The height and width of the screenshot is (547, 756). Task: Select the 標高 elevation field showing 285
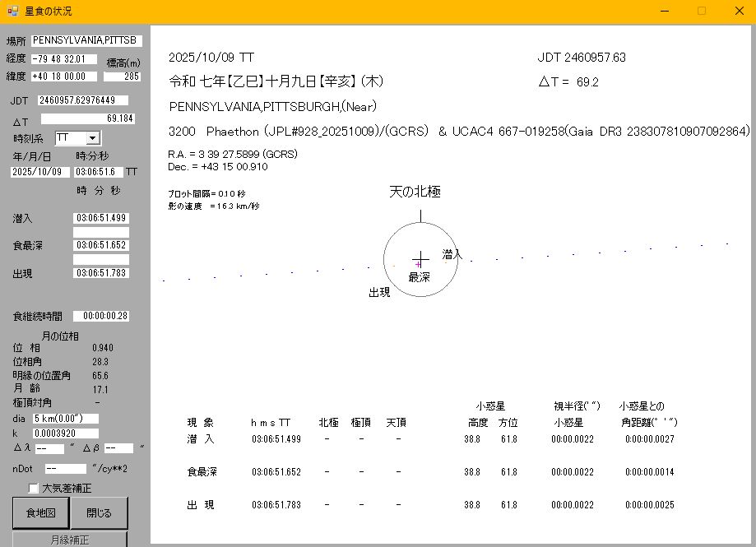click(x=122, y=76)
